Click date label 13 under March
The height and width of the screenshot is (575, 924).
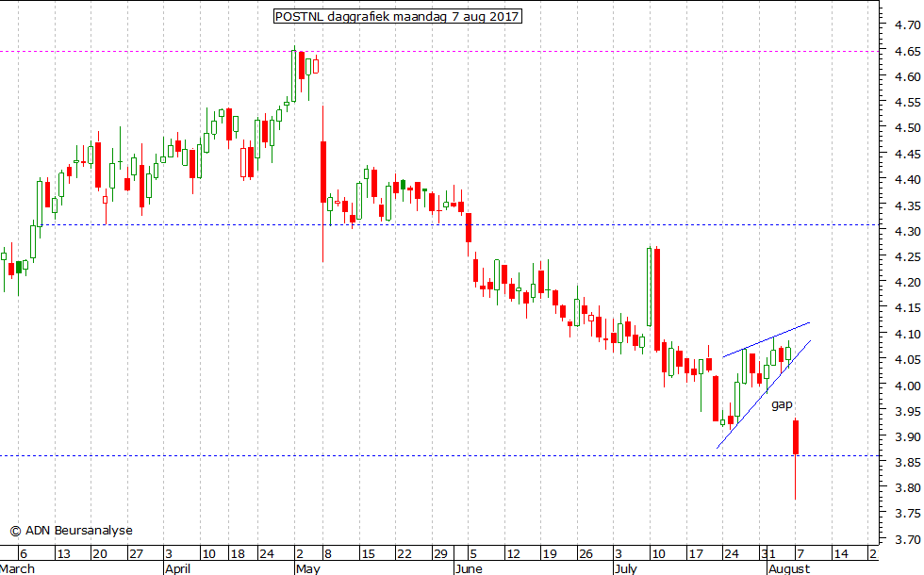[x=63, y=554]
